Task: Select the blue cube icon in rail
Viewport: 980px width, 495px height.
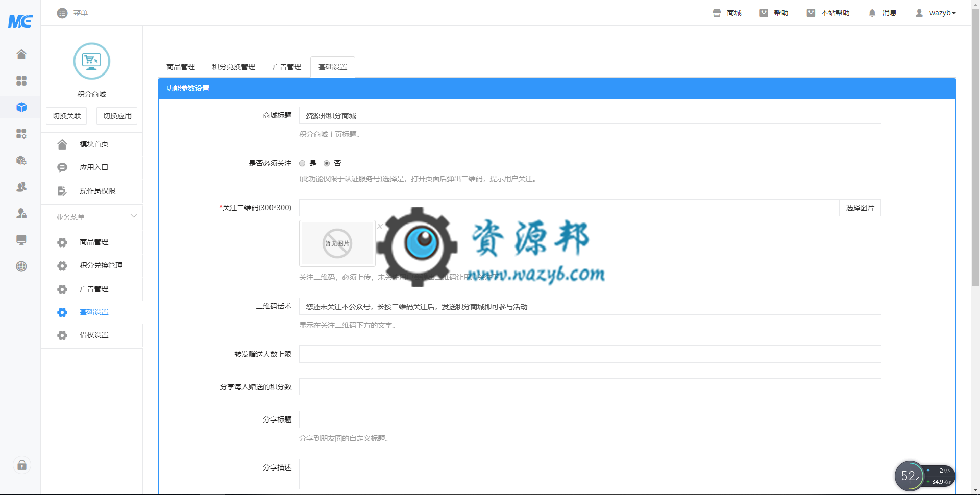Action: [21, 107]
